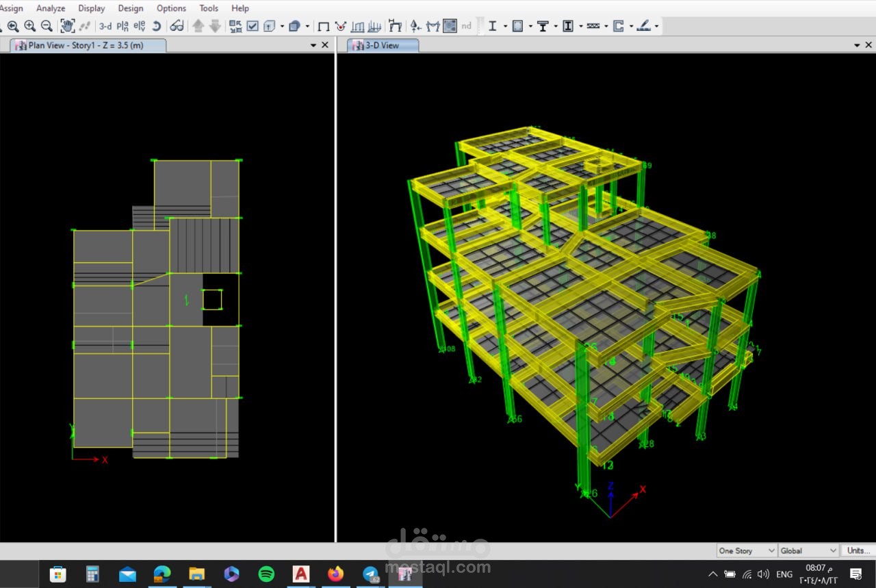Image resolution: width=876 pixels, height=588 pixels.
Task: Open the dropdown beside boxed I icon
Action: [x=581, y=26]
